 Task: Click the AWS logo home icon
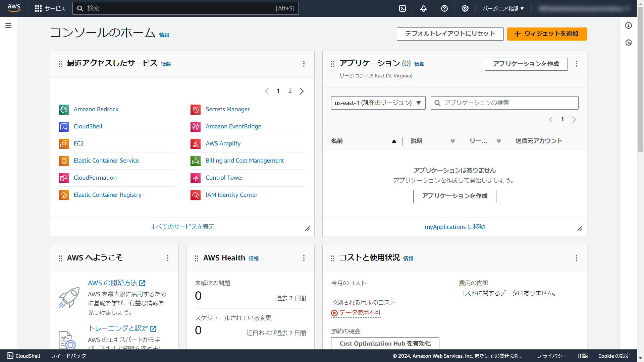tap(14, 8)
